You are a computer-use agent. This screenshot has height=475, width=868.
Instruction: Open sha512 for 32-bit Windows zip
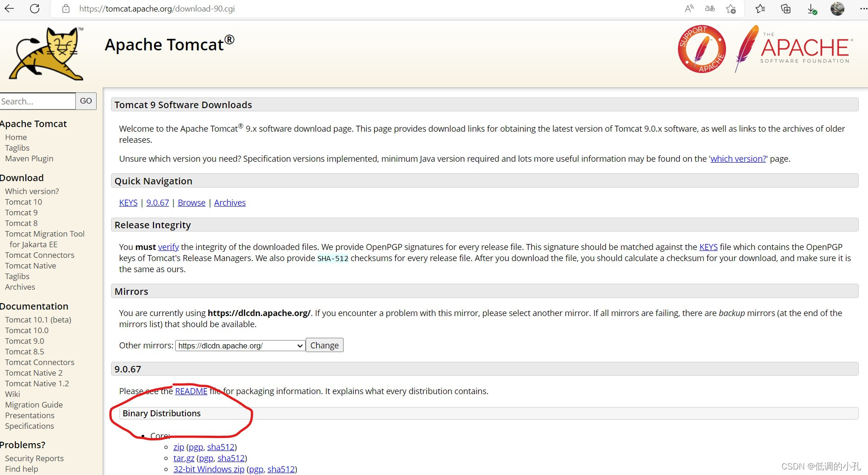coord(281,469)
